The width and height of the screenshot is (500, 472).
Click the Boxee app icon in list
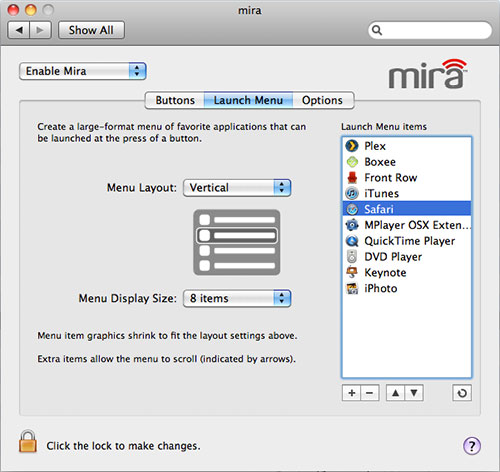coord(352,162)
